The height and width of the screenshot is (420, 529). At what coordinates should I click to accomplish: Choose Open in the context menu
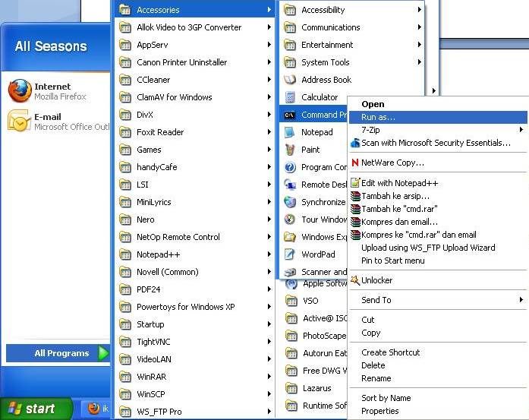[438, 104]
